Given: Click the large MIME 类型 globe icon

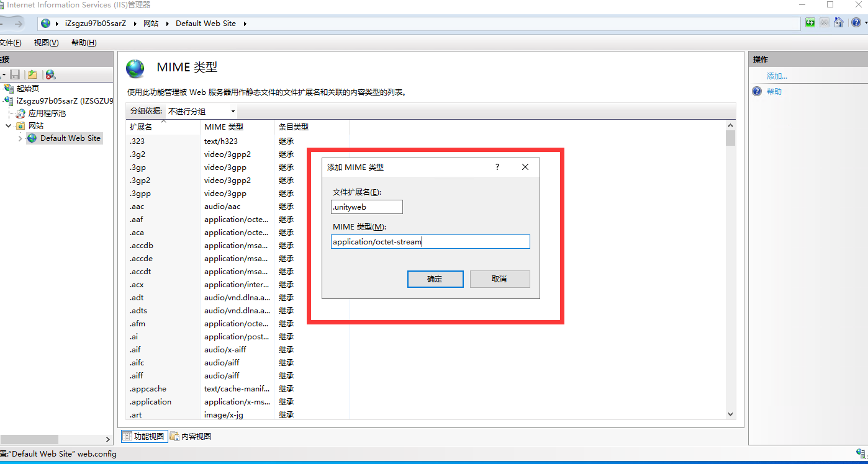Looking at the screenshot, I should (x=135, y=68).
